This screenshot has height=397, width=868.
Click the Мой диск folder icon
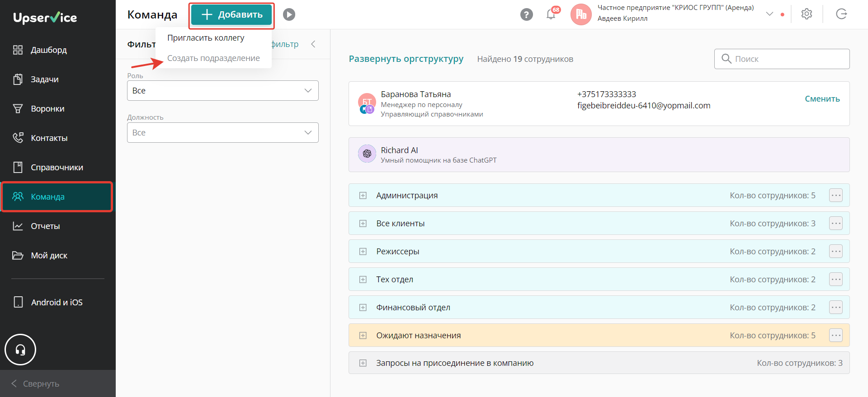[x=18, y=255]
